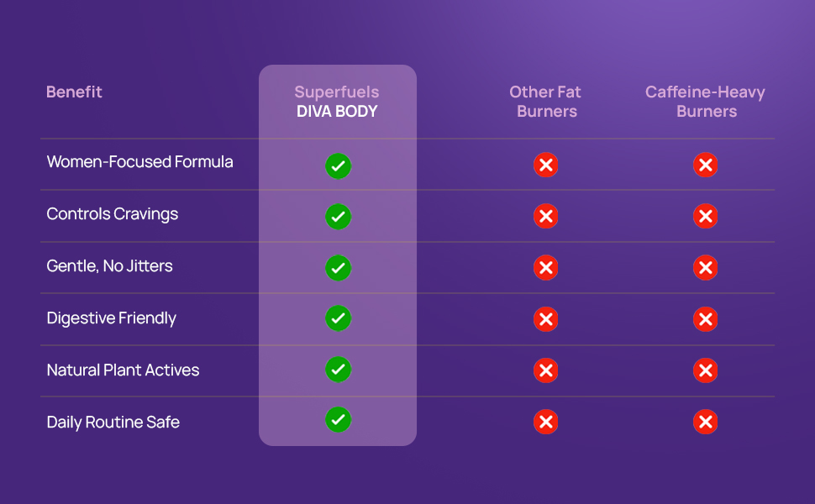815x504 pixels.
Task: Click the Natural Plant Actives row label
Action: click(124, 370)
